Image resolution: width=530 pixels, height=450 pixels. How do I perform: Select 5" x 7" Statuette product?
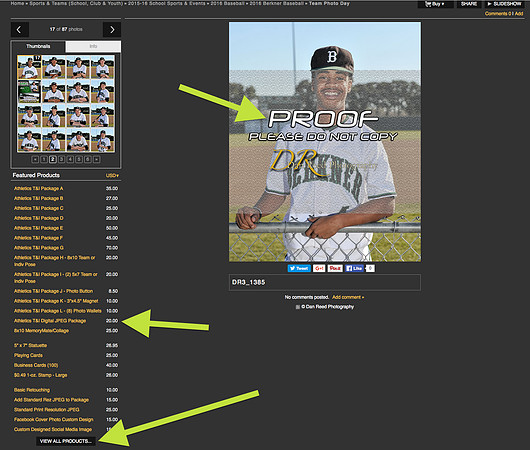pyautogui.click(x=30, y=346)
